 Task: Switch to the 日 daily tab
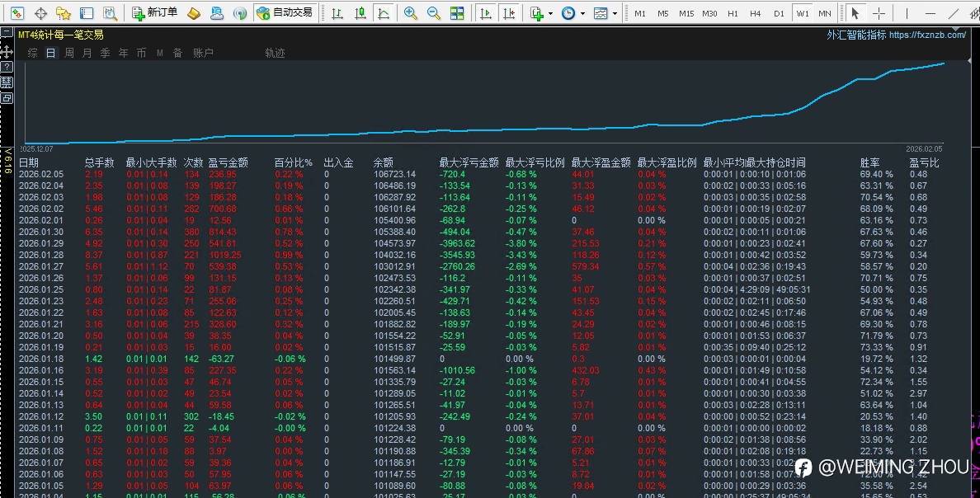point(50,53)
